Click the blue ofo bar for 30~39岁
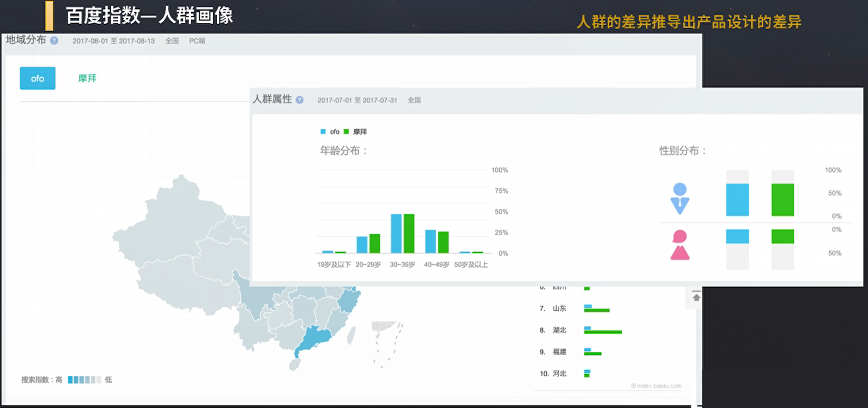The width and height of the screenshot is (868, 408). [396, 234]
